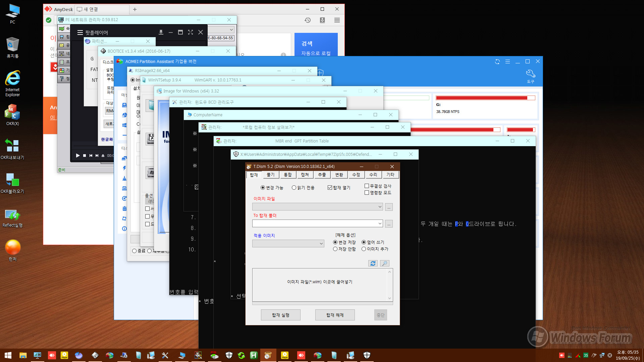This screenshot has width=644, height=362.
Task: Open the crossed tools icon on taskbar
Action: 165,355
